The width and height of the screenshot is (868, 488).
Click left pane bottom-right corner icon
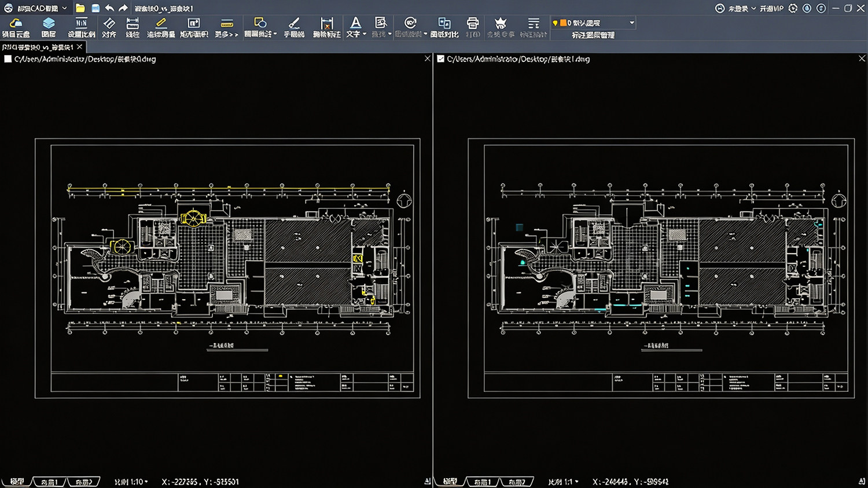click(x=427, y=482)
